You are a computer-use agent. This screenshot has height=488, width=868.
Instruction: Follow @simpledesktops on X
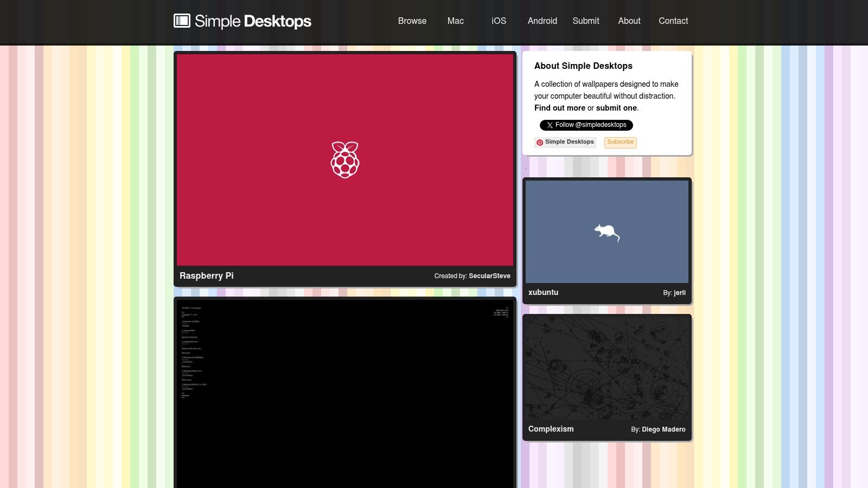[x=586, y=125]
